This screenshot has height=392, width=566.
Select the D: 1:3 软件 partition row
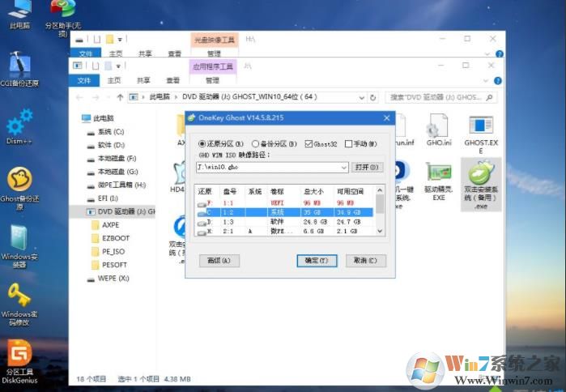coord(285,222)
